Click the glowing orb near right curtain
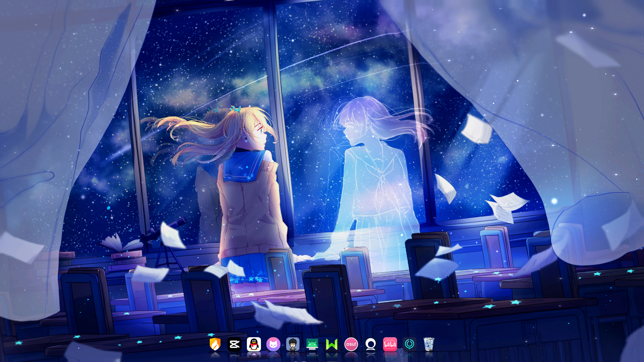This screenshot has width=644, height=362. click(554, 201)
